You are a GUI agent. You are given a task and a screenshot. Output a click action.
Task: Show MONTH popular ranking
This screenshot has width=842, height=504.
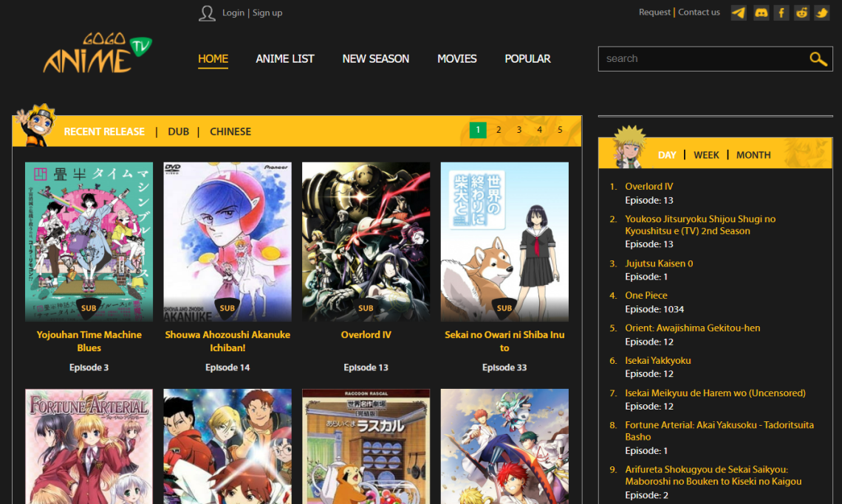point(753,155)
